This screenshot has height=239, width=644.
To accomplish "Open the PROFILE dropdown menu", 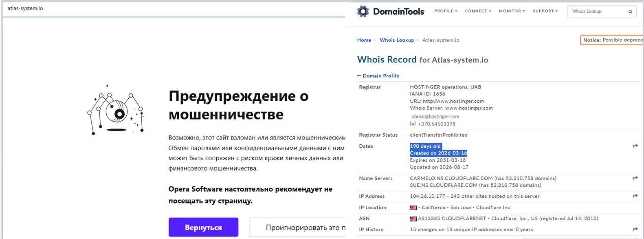I will coord(446,11).
